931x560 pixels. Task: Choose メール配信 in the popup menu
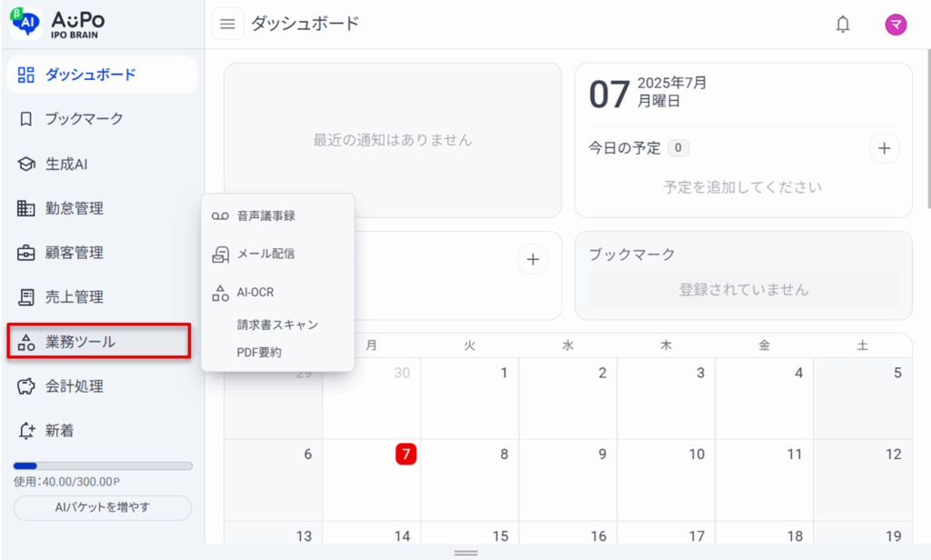click(x=278, y=255)
